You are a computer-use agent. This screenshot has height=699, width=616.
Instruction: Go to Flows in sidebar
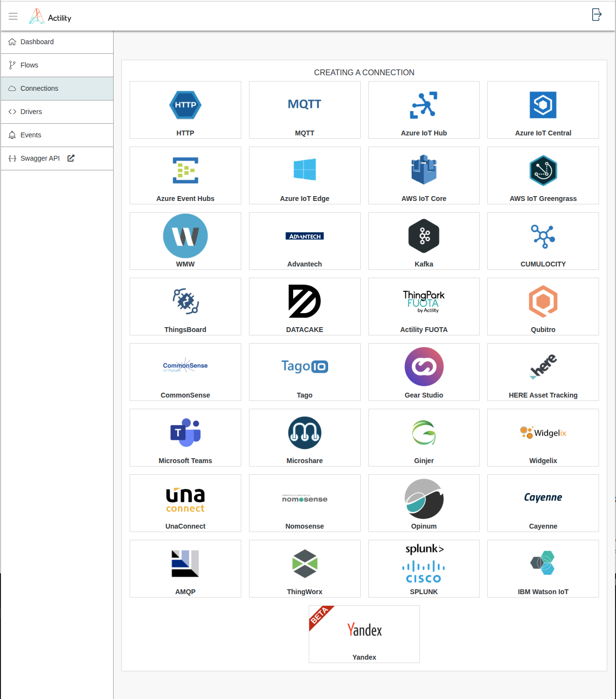57,65
